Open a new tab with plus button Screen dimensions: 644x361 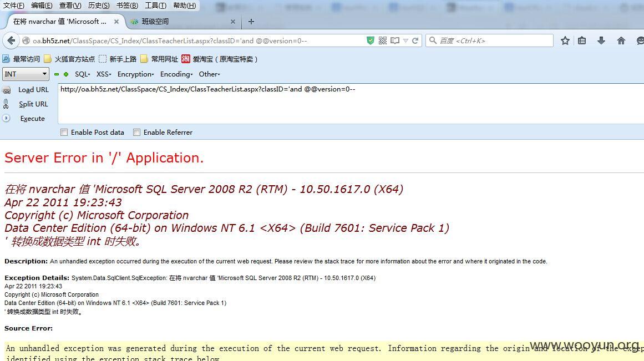[251, 22]
